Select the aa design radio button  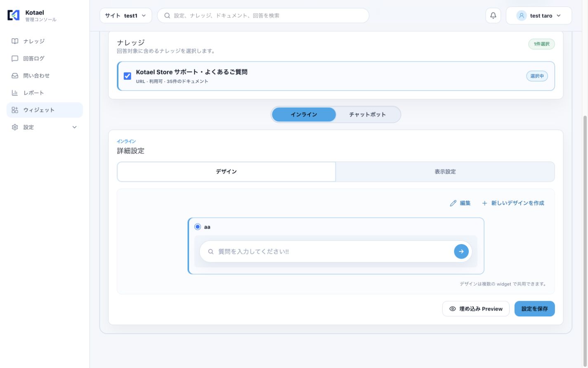pyautogui.click(x=198, y=227)
